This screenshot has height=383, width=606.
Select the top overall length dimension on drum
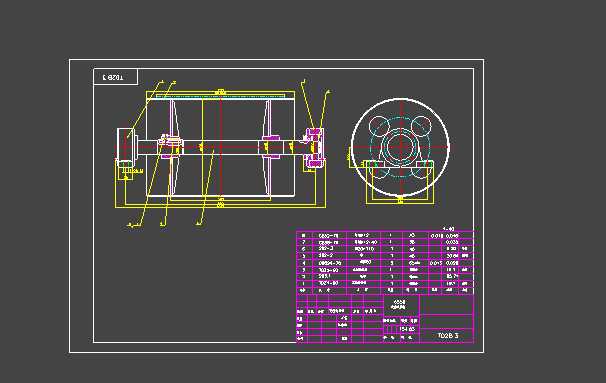point(220,92)
